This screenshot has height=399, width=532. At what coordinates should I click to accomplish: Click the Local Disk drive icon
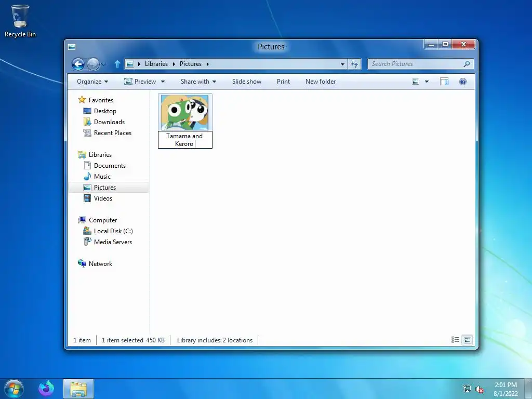click(x=87, y=231)
